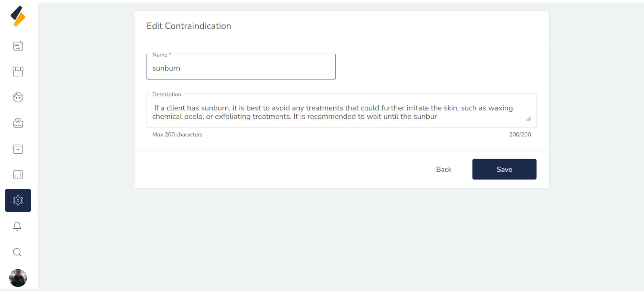The width and height of the screenshot is (644, 294).
Task: Open the user profile avatar
Action: (x=18, y=278)
